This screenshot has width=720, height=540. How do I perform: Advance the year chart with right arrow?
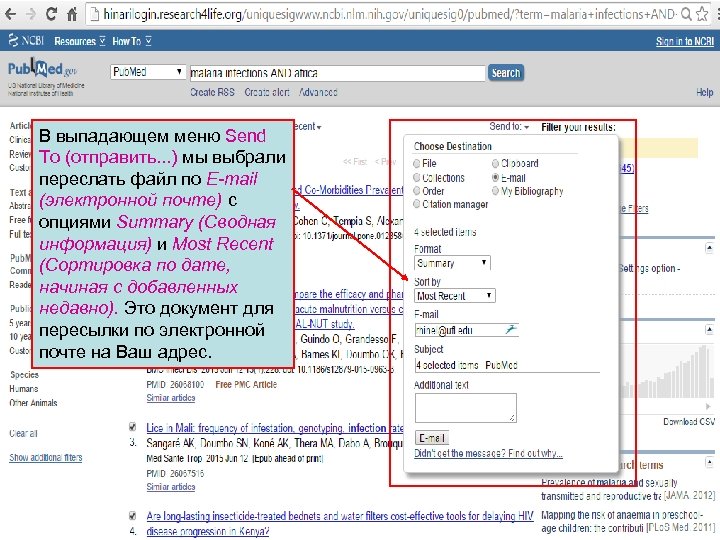(708, 406)
